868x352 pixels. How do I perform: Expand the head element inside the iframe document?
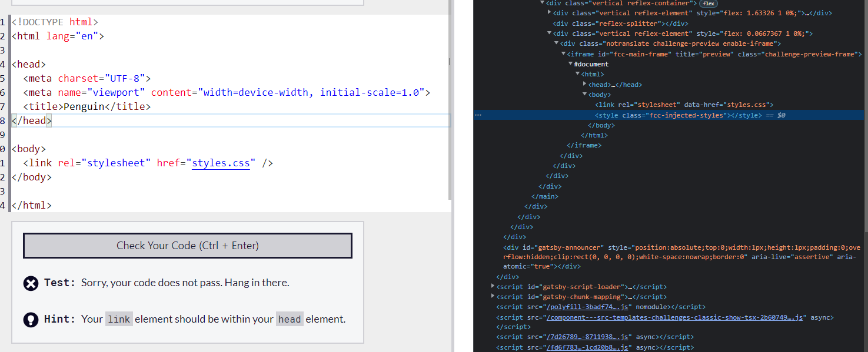point(585,84)
